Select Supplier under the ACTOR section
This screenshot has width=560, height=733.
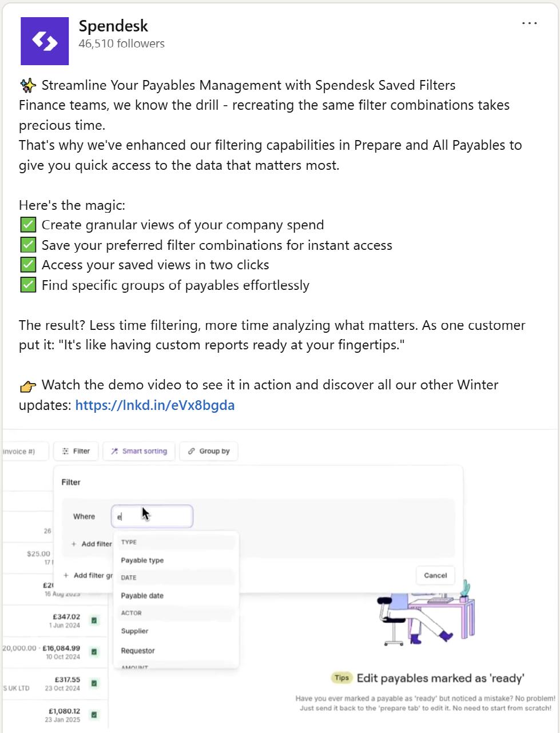[134, 631]
